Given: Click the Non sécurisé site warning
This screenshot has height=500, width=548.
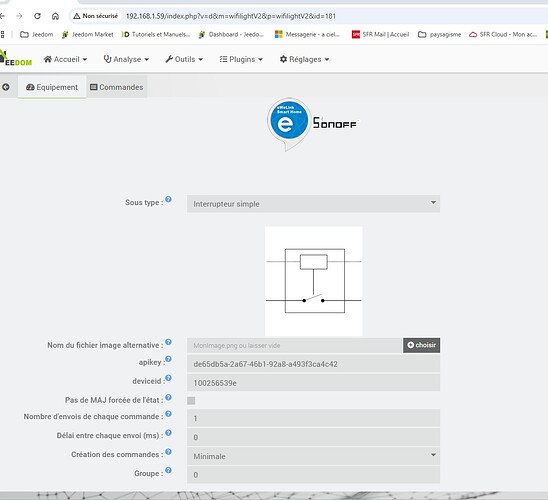Looking at the screenshot, I should tap(95, 16).
